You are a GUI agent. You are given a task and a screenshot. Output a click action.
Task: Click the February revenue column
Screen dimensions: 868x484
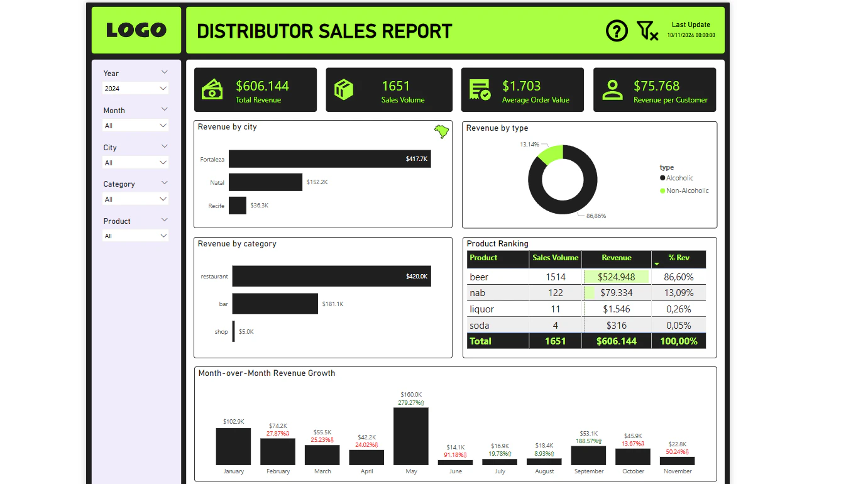(278, 452)
